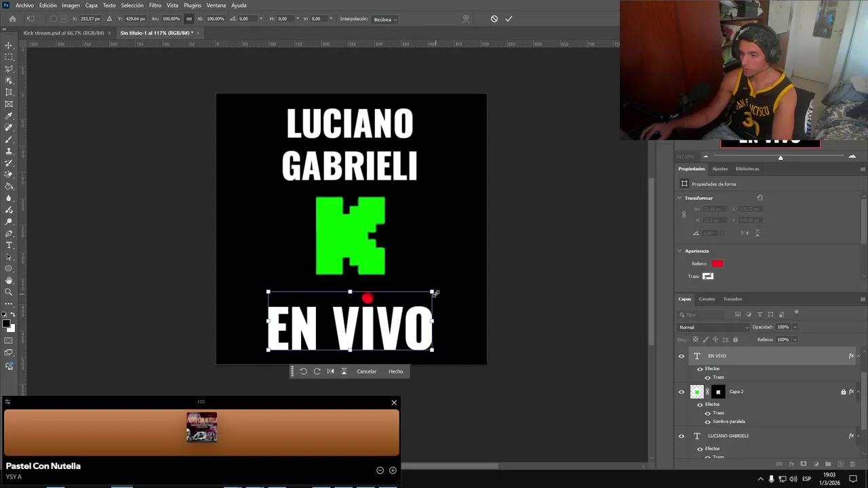Toggle Trazo effect visibility under Capa 2
This screenshot has height=488, width=868.
(x=707, y=413)
